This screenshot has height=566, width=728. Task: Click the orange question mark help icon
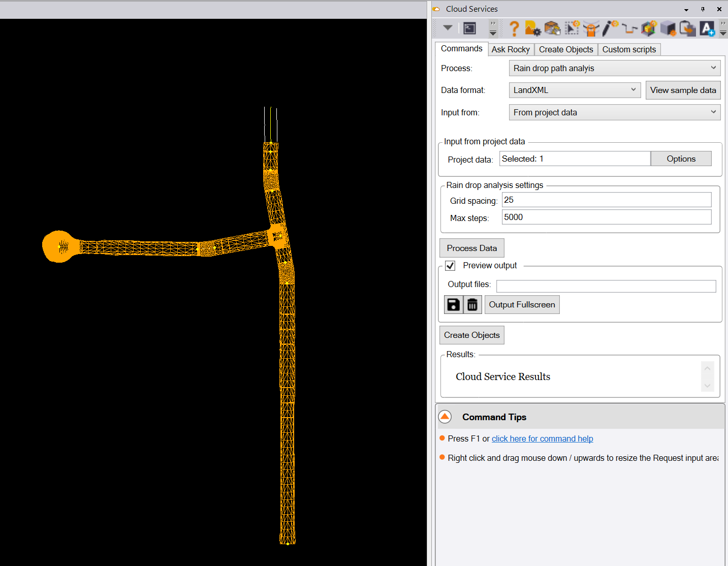click(x=514, y=28)
